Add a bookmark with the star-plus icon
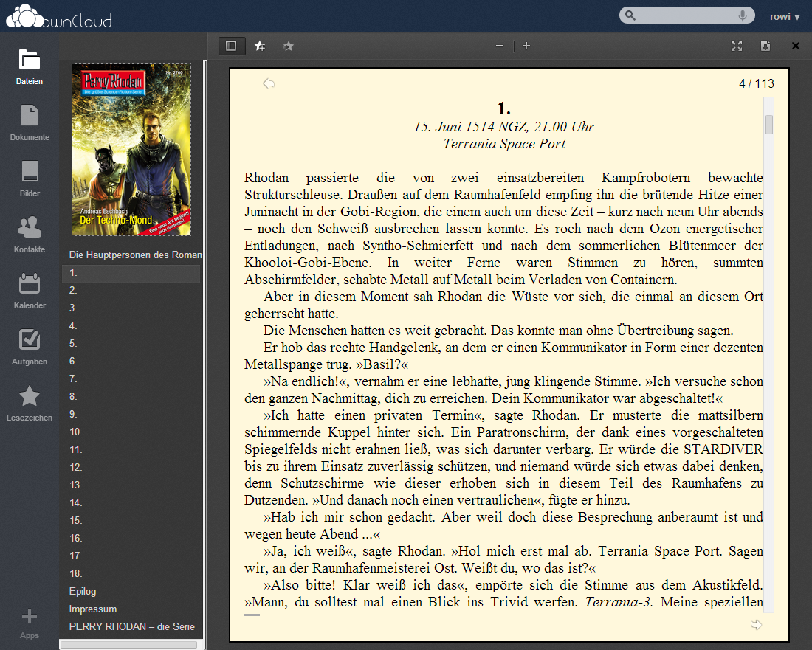This screenshot has width=812, height=650. click(260, 46)
